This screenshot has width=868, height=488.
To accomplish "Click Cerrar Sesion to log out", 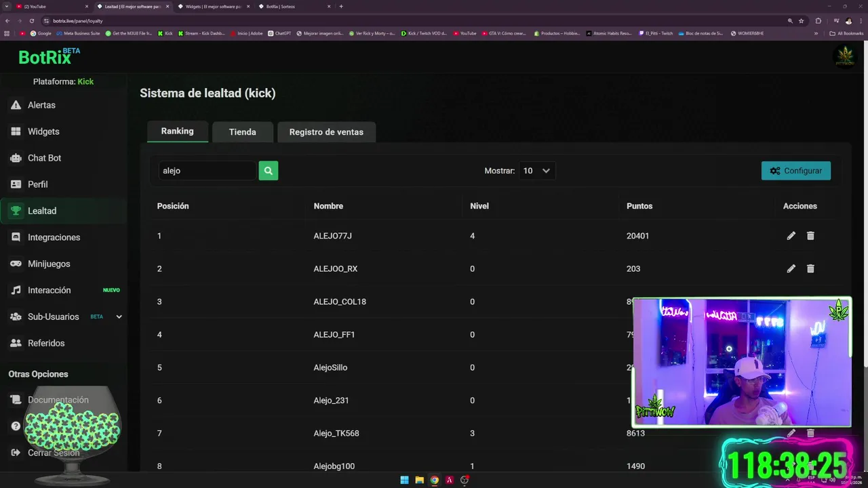I will (53, 453).
